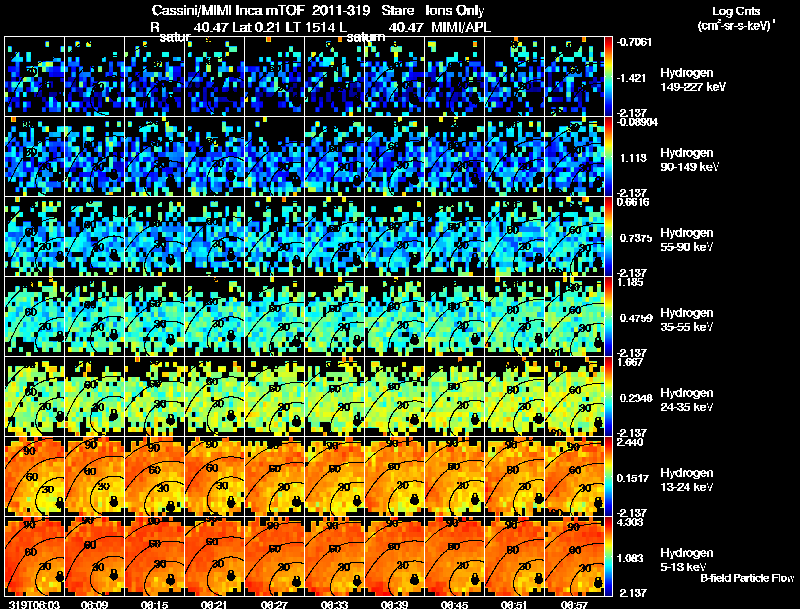Click the color bar beside 90-149 keV row
The width and height of the screenshot is (800, 609).
click(x=608, y=156)
